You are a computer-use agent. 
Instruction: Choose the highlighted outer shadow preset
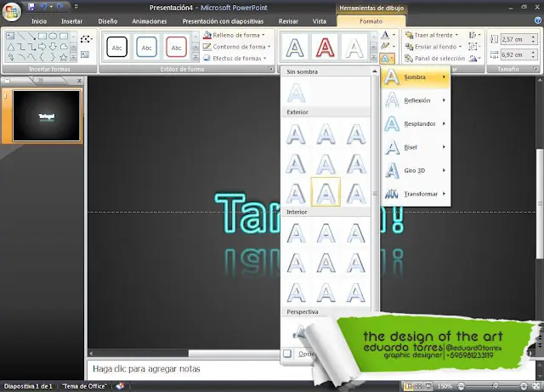[326, 192]
